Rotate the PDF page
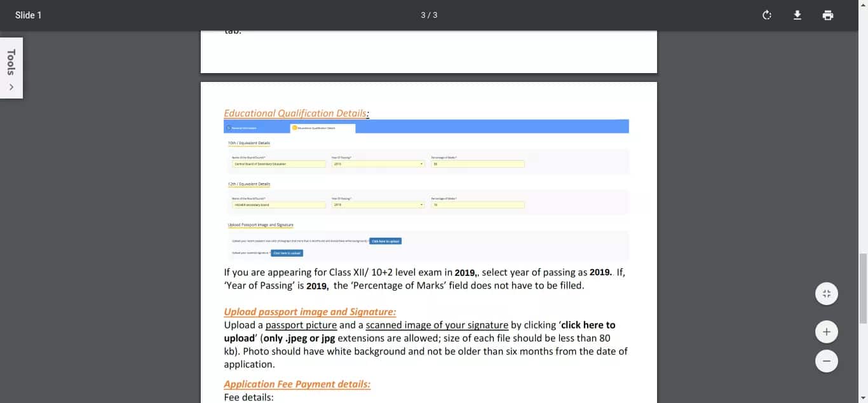The width and height of the screenshot is (868, 403). pos(766,15)
